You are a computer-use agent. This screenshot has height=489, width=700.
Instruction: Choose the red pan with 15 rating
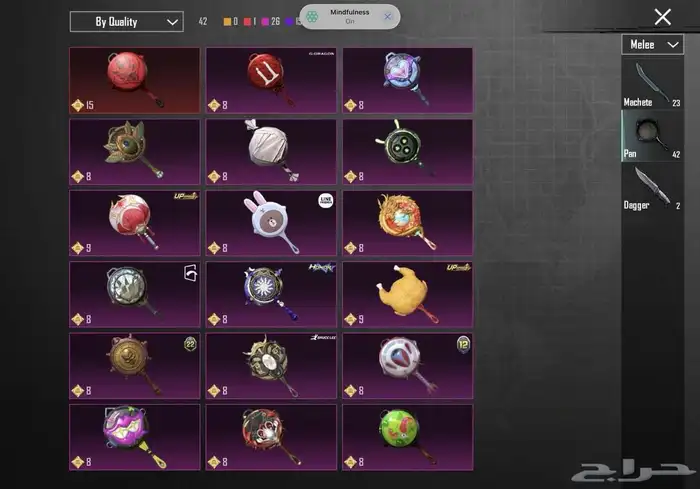tap(135, 80)
